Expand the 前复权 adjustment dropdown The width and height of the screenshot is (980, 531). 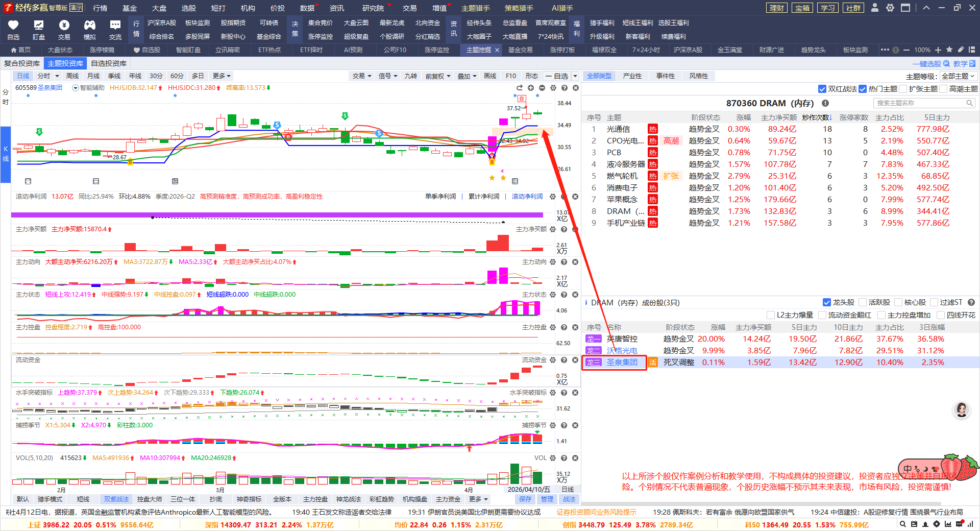[438, 76]
